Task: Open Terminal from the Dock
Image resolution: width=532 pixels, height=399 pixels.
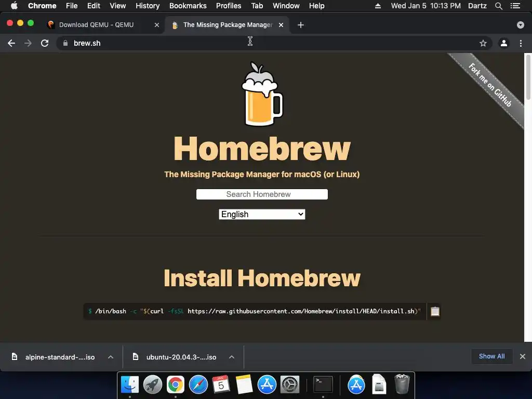Action: pos(323,385)
